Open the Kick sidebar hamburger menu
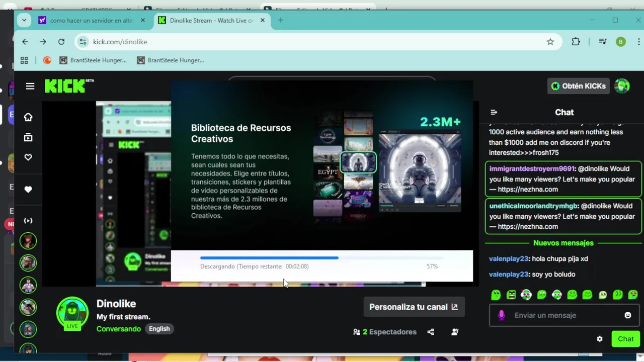 [30, 86]
